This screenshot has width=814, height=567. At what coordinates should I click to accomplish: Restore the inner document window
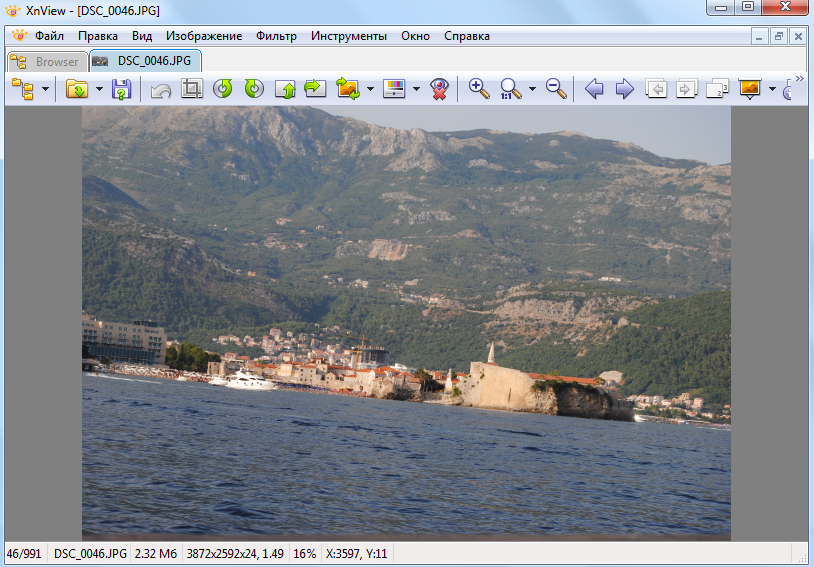pos(779,37)
